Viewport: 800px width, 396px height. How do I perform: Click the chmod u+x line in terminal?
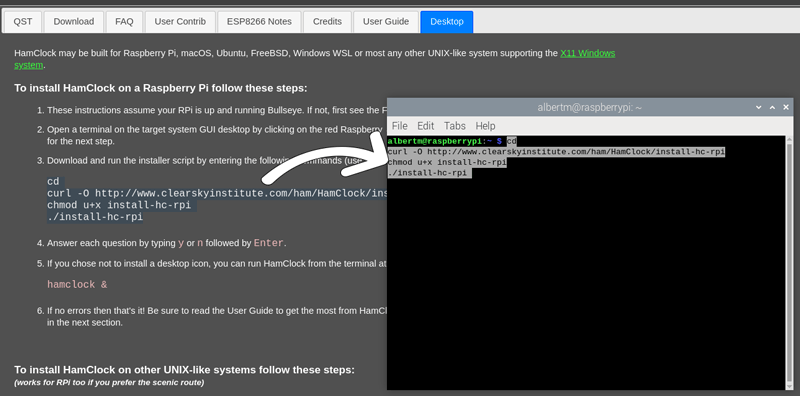[447, 162]
